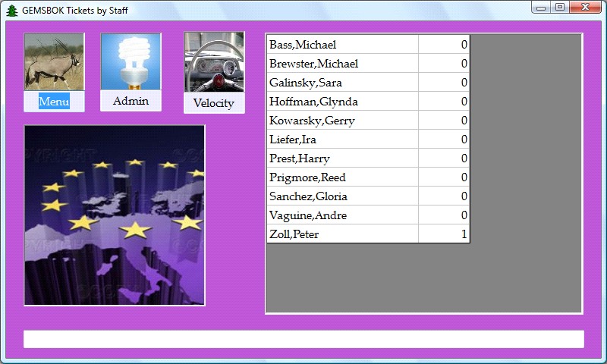Viewport: 607px width, 364px height.
Task: Click the oryx antelope Menu icon
Action: click(54, 61)
